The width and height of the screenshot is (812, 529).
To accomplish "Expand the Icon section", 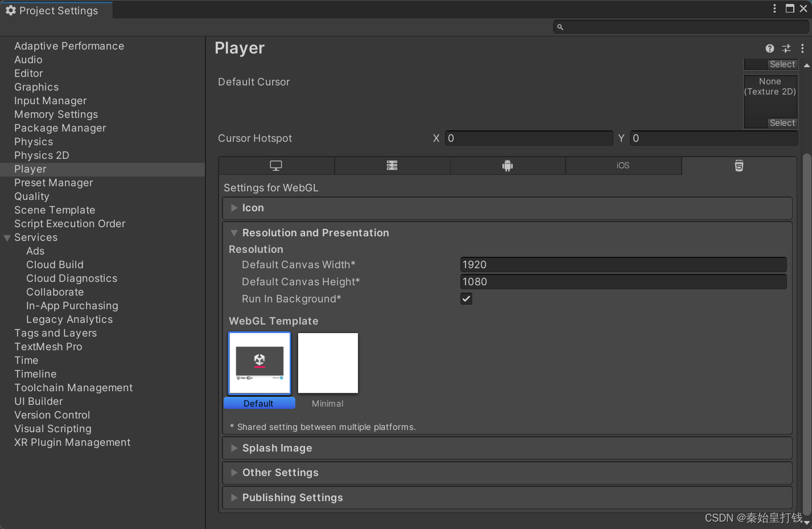I will click(507, 208).
